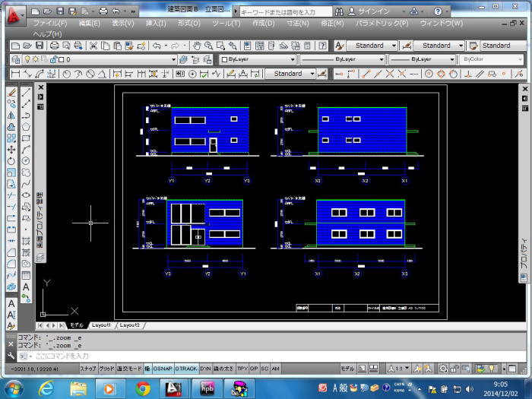Select the Multiline Text tool in Draw toolbar
Viewport: 532px width, 399px height.
click(x=26, y=287)
